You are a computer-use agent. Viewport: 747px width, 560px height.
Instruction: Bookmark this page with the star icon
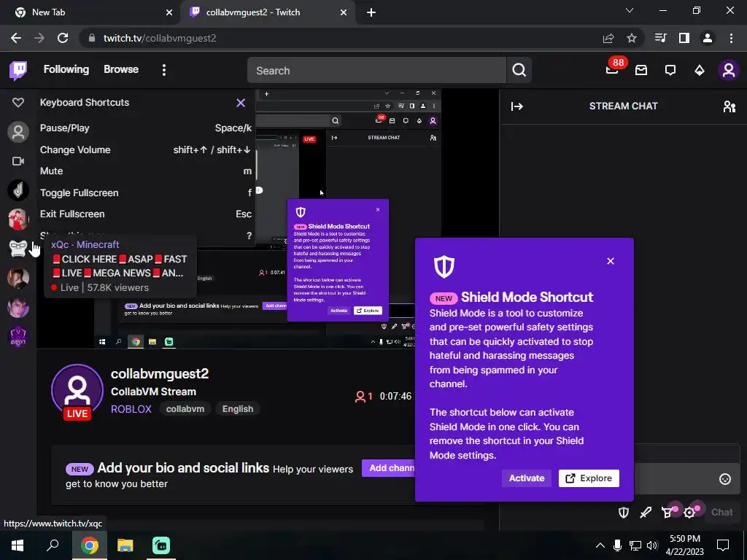[632, 38]
